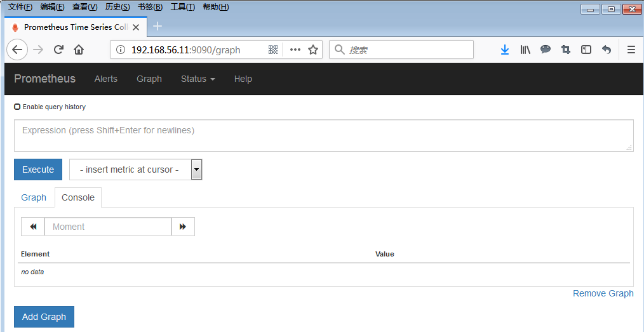
Task: Open the 编辑(E) menu
Action: click(x=53, y=7)
